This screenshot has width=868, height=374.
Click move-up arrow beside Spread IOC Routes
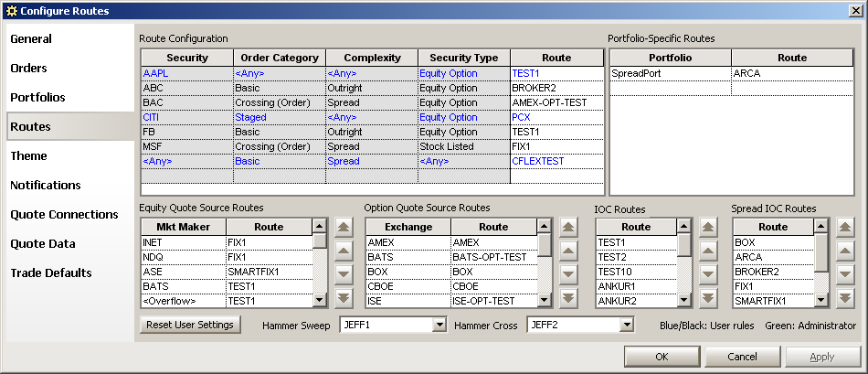pos(844,251)
